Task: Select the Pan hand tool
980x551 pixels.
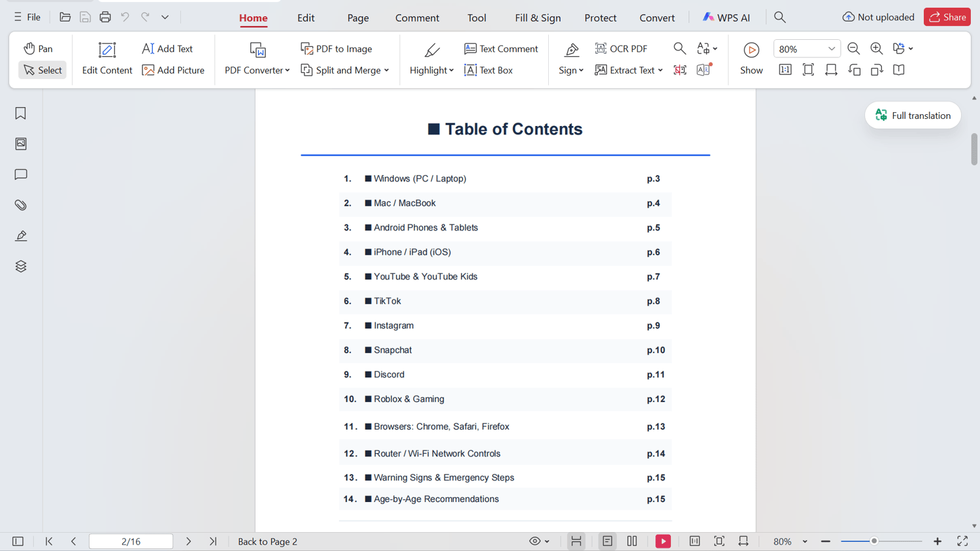Action: [38, 48]
